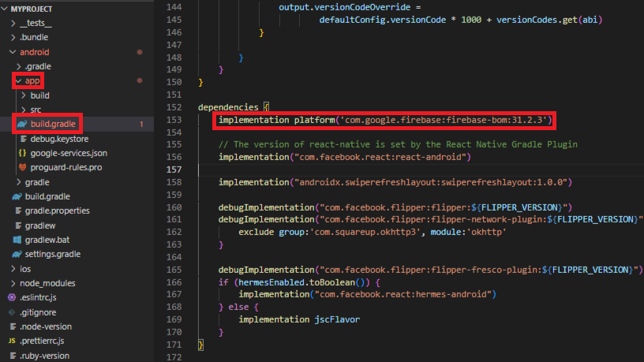Click the gradle icon of settings.gradle
Viewport: 644px width, 362px height.
coord(17,255)
